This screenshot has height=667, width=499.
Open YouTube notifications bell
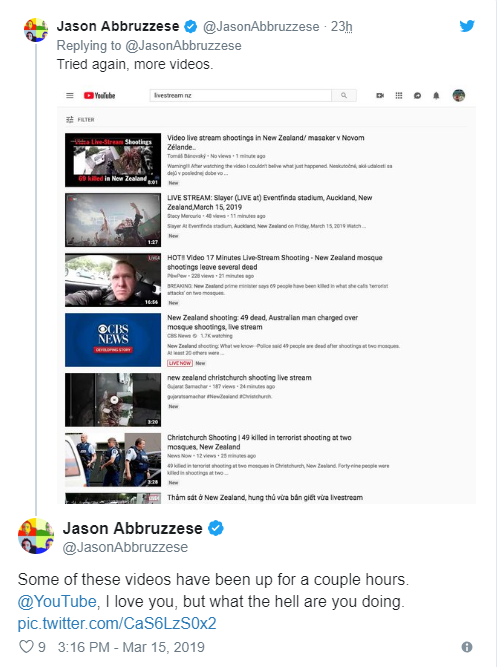[436, 96]
